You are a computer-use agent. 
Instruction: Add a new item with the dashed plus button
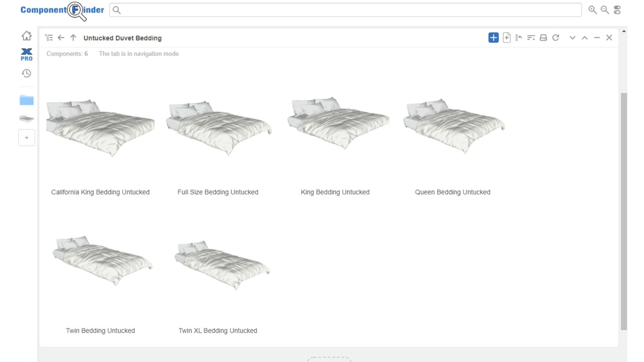[27, 137]
